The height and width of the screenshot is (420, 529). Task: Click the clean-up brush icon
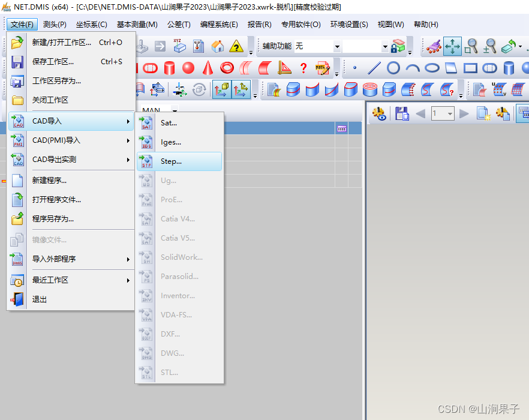pos(434,46)
